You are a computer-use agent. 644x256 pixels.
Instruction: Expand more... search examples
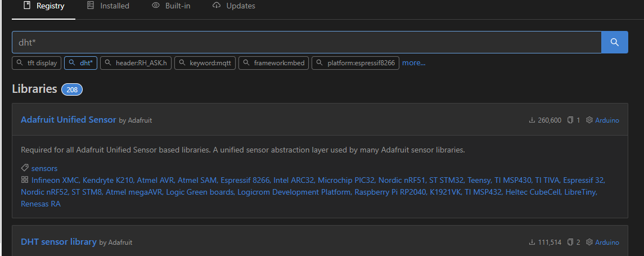(x=413, y=63)
